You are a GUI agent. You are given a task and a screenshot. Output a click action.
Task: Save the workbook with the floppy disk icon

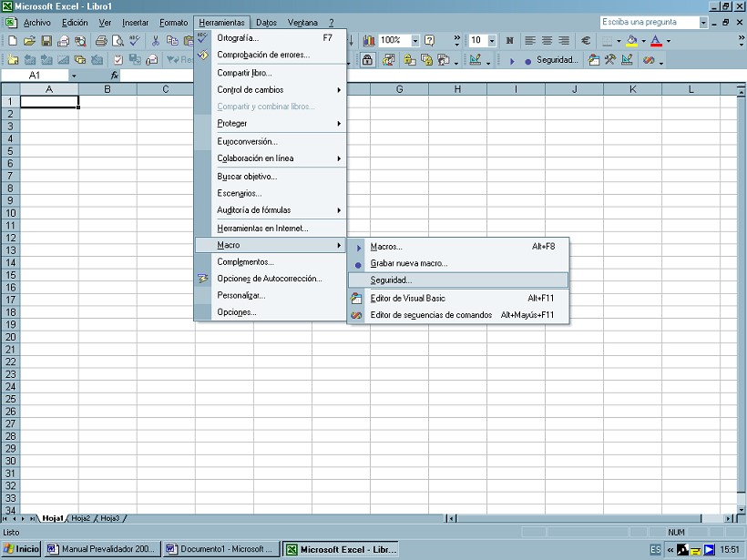pyautogui.click(x=46, y=41)
